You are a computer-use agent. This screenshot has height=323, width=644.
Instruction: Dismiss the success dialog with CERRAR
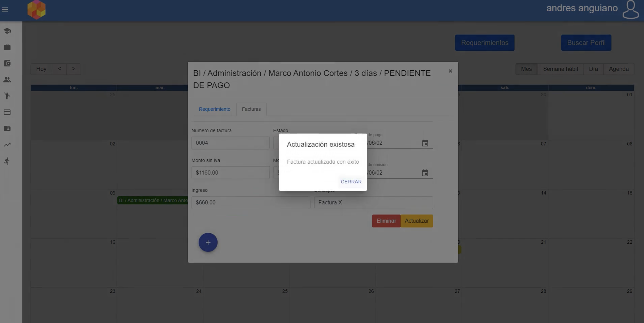(351, 182)
